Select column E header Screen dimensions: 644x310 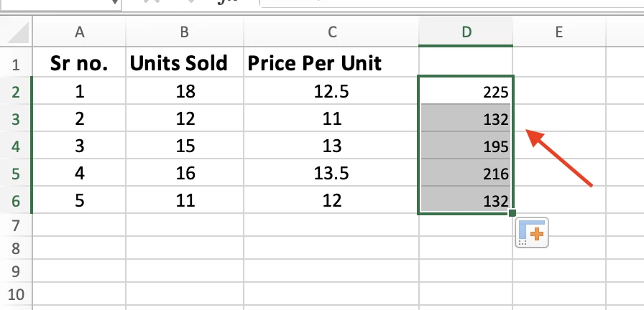click(559, 32)
